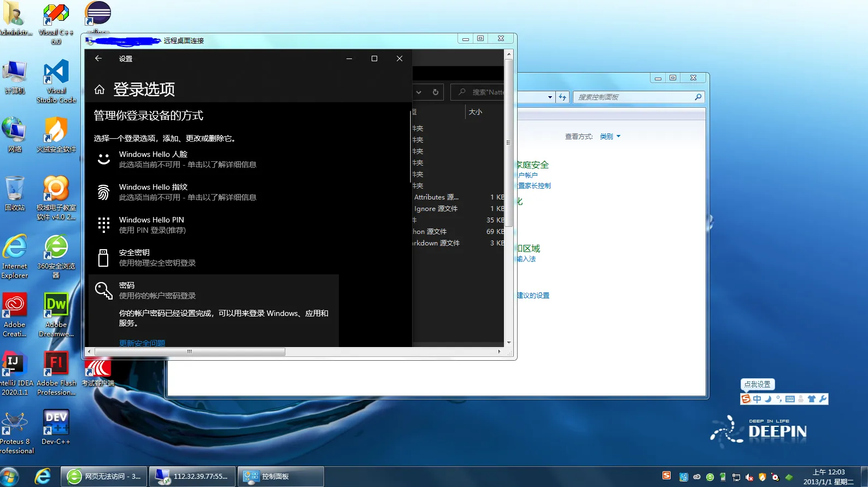Screen dimensions: 868x487
Task: Expand the 类别 view-by dropdown
Action: click(610, 137)
